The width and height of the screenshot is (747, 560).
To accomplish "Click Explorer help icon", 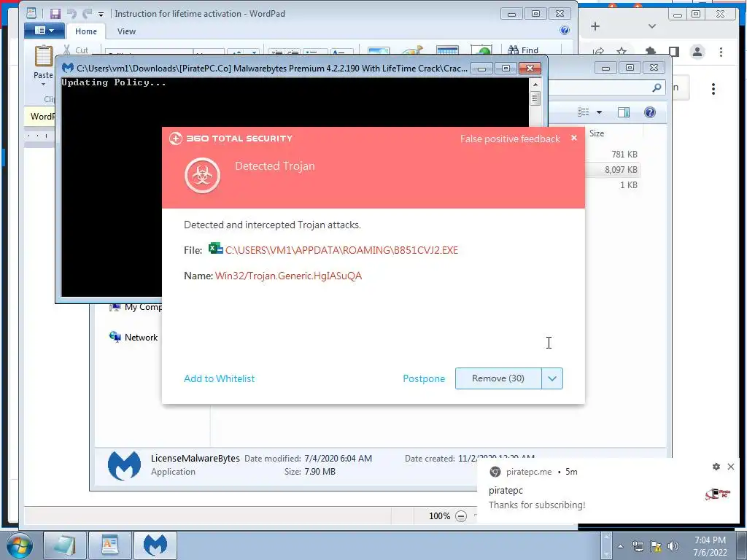I will [x=650, y=112].
